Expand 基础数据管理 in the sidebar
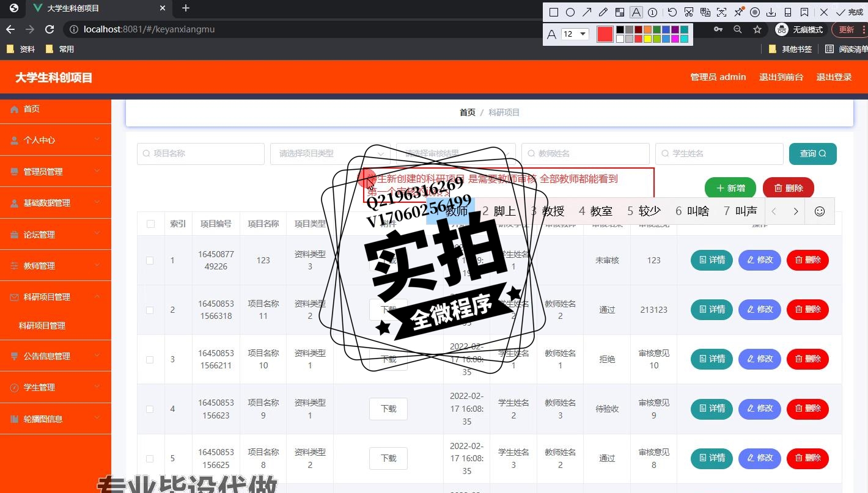The height and width of the screenshot is (493, 868). click(x=56, y=203)
